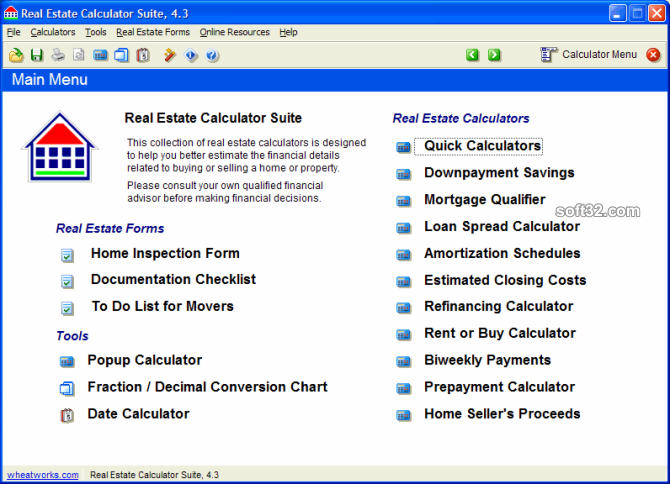View Amortization Schedules

click(x=502, y=253)
